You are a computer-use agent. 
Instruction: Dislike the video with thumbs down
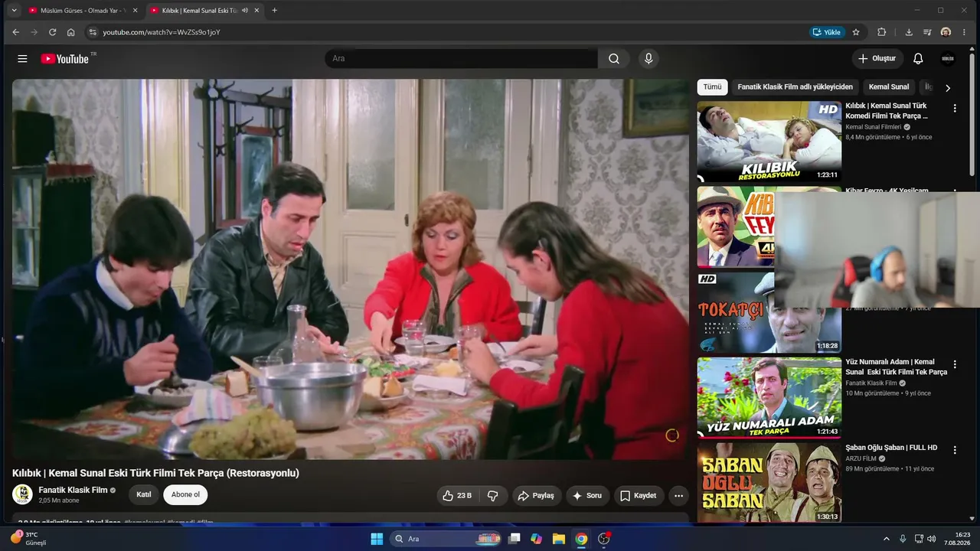[493, 496]
